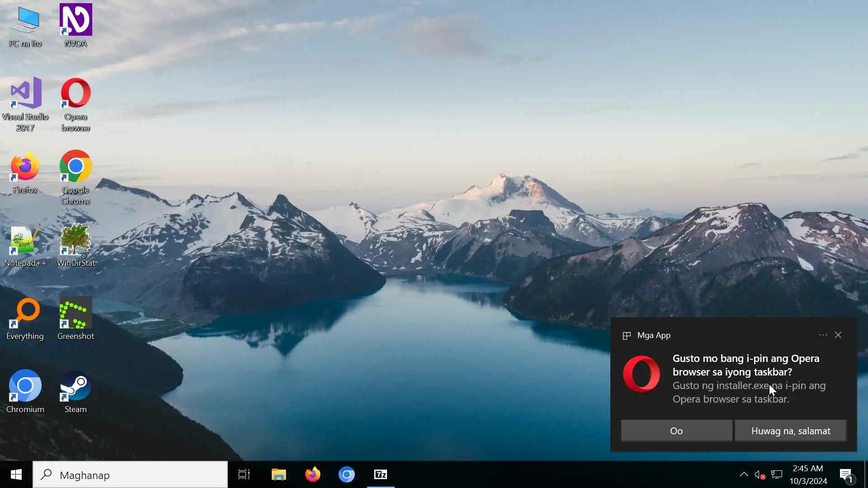Select the Steam desktop shortcut
The image size is (868, 488).
click(x=75, y=386)
